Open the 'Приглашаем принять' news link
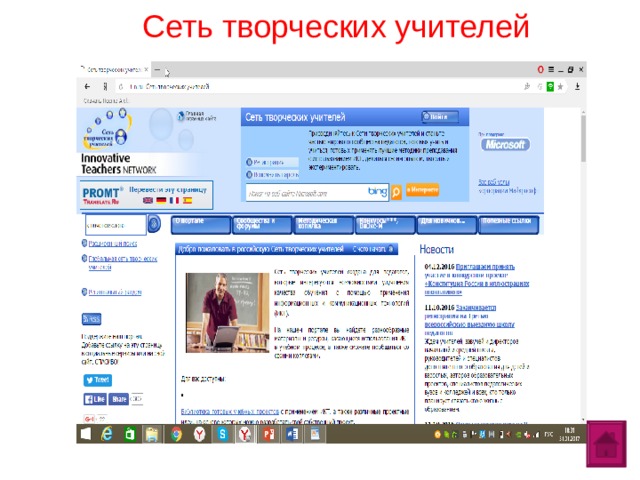 (x=485, y=267)
